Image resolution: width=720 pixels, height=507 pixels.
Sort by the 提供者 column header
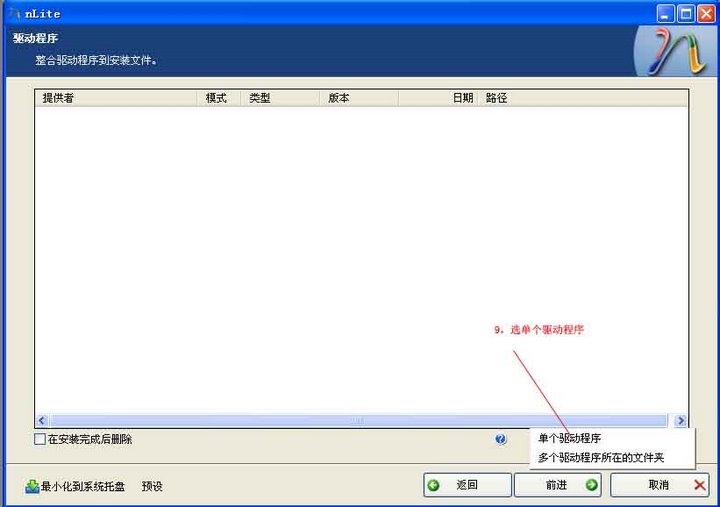[x=116, y=98]
